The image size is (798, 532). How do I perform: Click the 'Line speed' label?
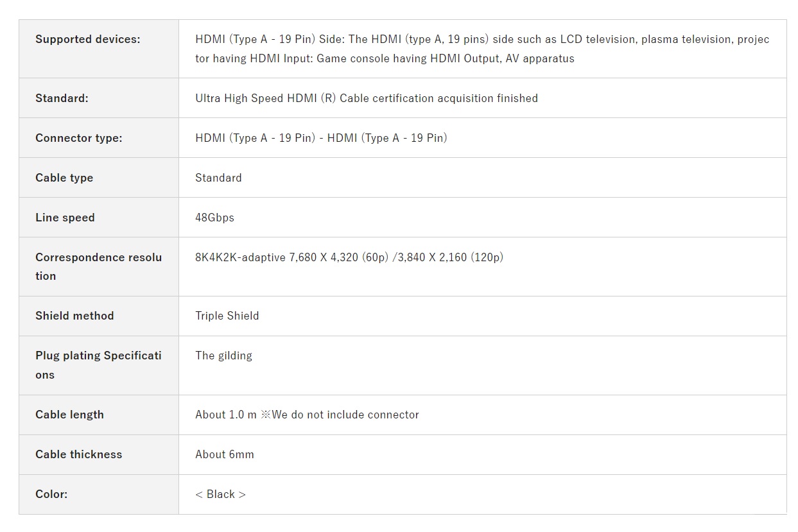[65, 218]
